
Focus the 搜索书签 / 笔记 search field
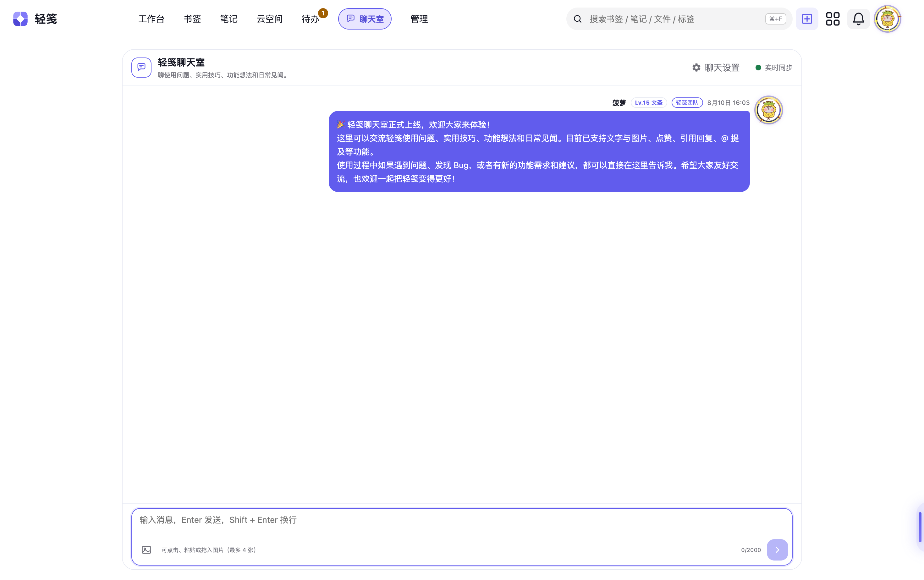pyautogui.click(x=679, y=19)
